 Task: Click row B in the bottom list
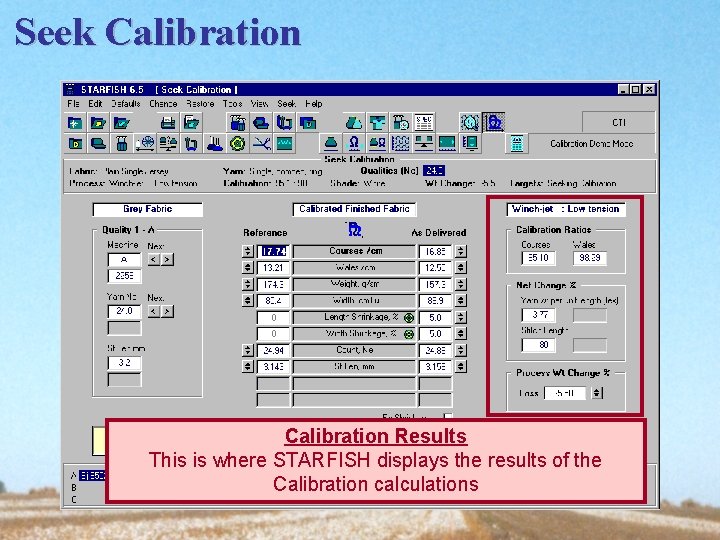coord(73,488)
